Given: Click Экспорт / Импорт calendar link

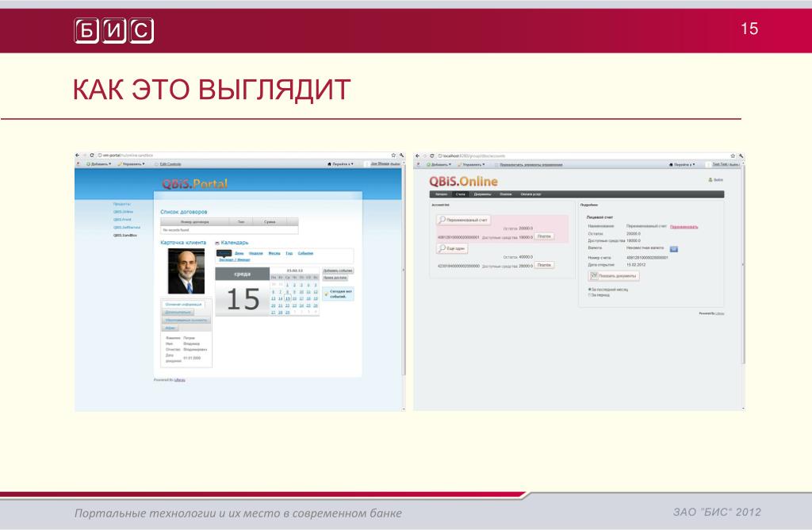Looking at the screenshot, I should (x=235, y=259).
